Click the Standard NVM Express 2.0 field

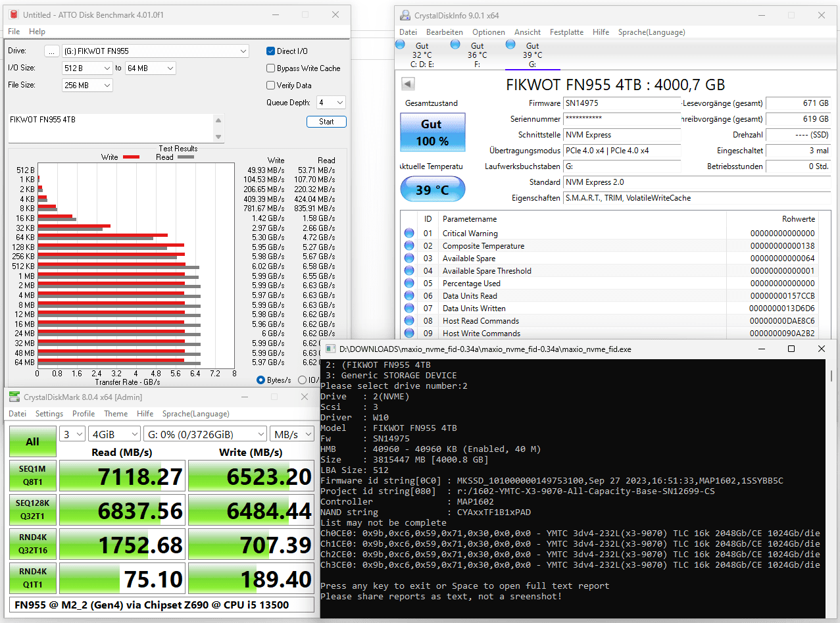click(697, 182)
